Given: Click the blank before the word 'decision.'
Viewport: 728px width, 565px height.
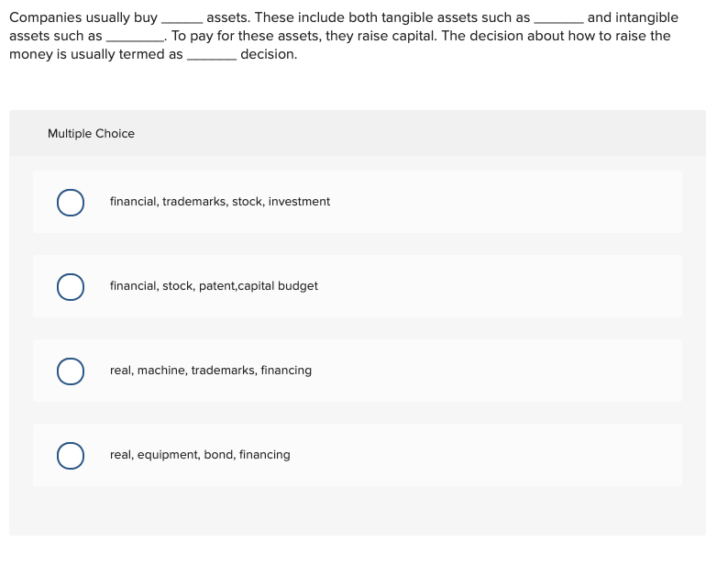Looking at the screenshot, I should tap(212, 56).
